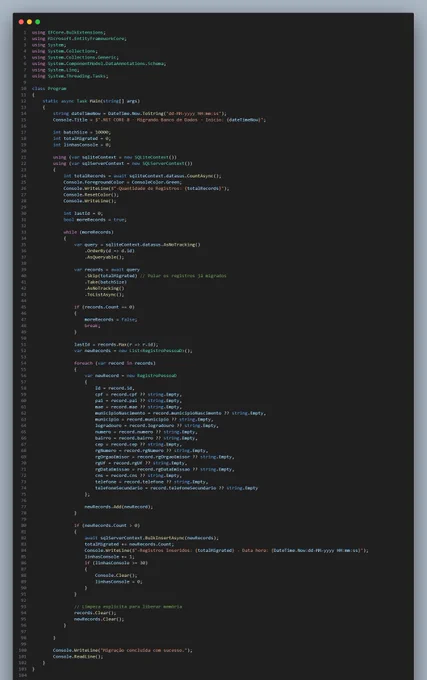The width and height of the screenshot is (427, 680).
Task: Click the 'telefoneSecundario' assignment line
Action: click(x=177, y=488)
